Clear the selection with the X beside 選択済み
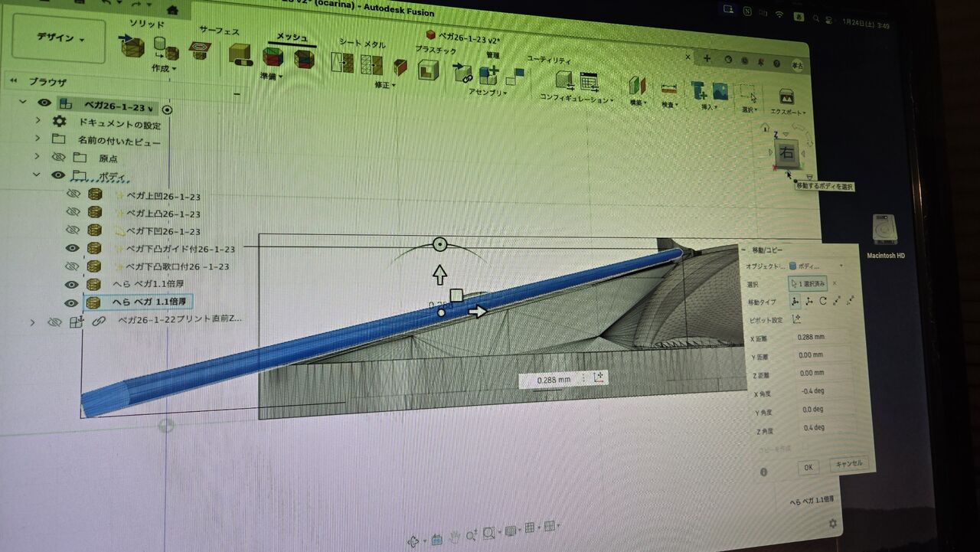Screen dimensions: 980x552 tap(835, 283)
